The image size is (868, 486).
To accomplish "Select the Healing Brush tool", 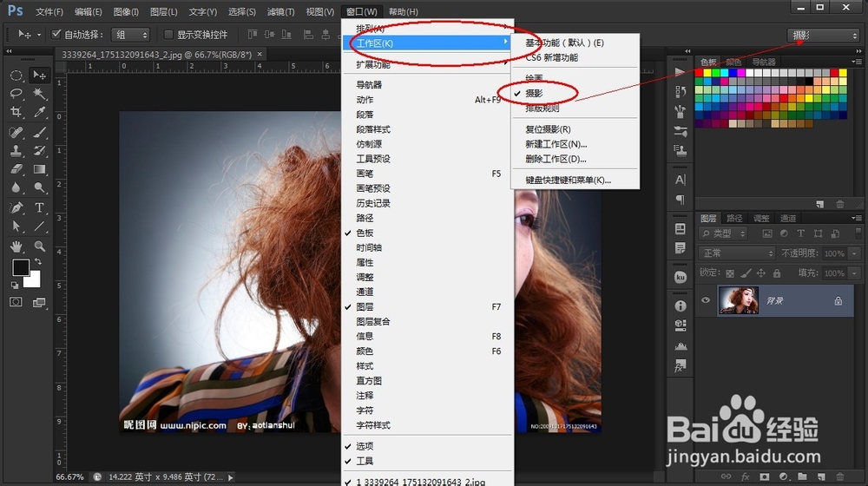I will click(x=16, y=132).
